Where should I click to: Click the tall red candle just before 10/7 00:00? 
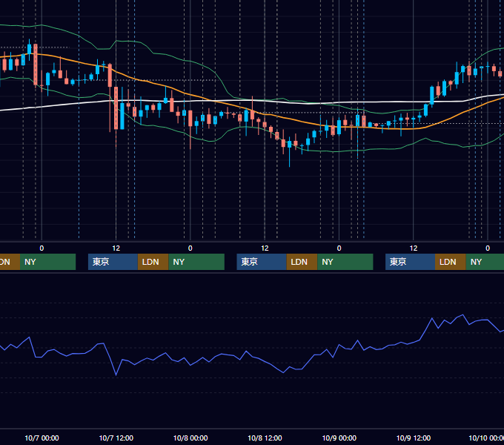coord(36,65)
